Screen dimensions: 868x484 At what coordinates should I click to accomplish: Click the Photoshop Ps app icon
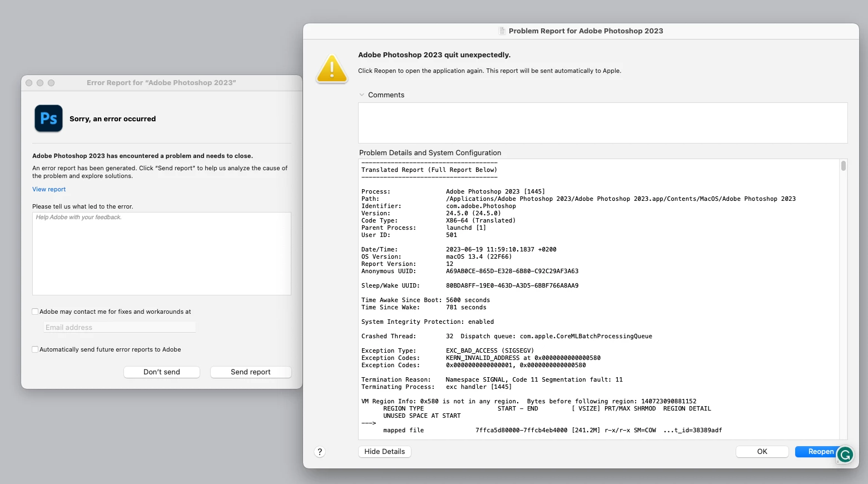[48, 118]
